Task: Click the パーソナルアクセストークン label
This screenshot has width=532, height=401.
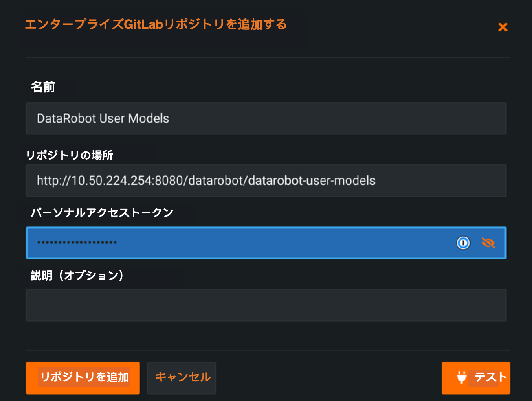Action: 102,213
